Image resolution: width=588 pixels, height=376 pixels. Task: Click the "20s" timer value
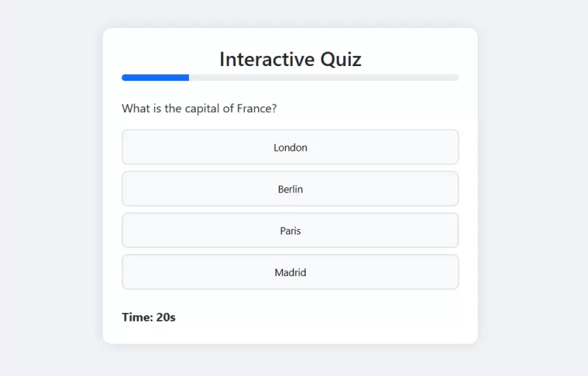pyautogui.click(x=166, y=317)
